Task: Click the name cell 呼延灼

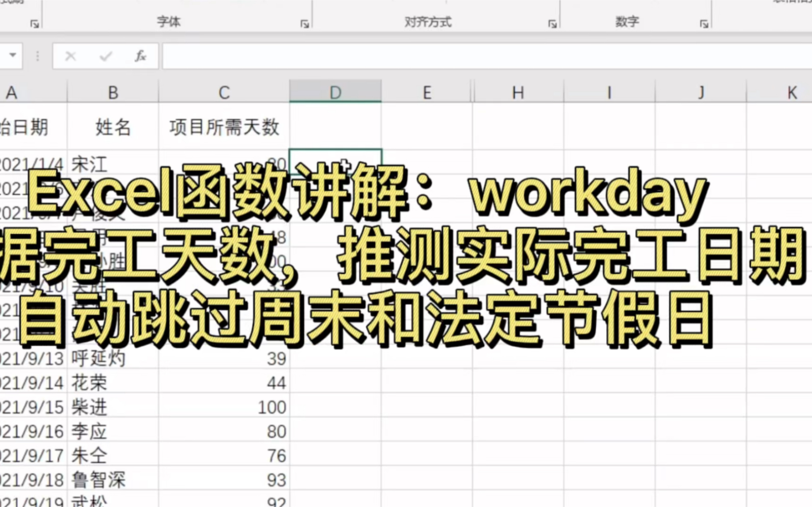Action: tap(113, 359)
